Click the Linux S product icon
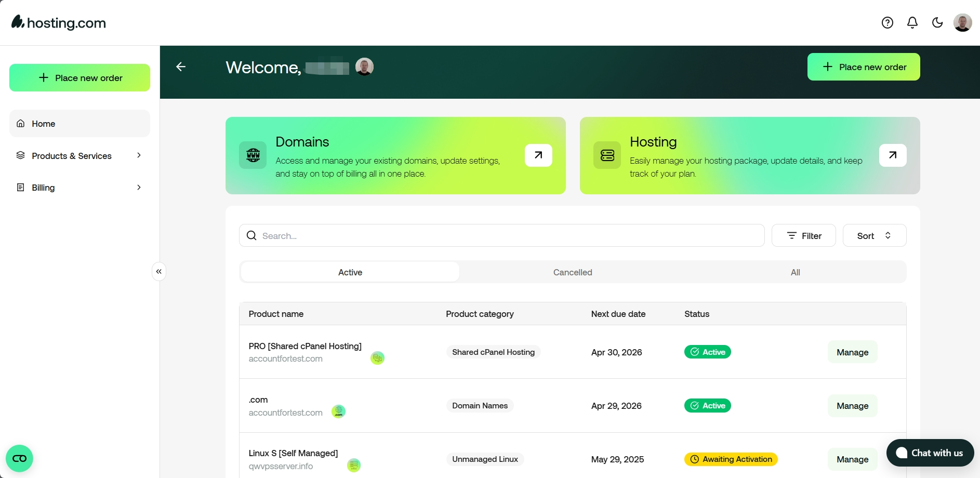This screenshot has width=980, height=478. (x=354, y=465)
